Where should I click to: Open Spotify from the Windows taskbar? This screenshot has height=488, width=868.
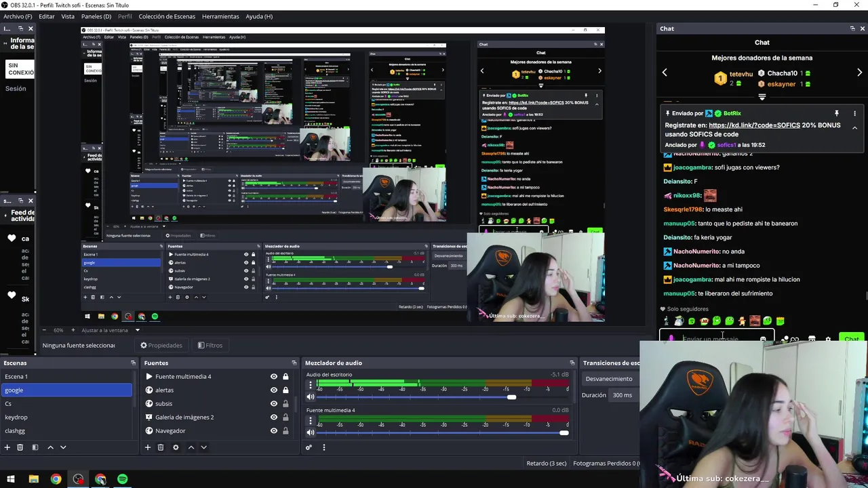pos(123,479)
